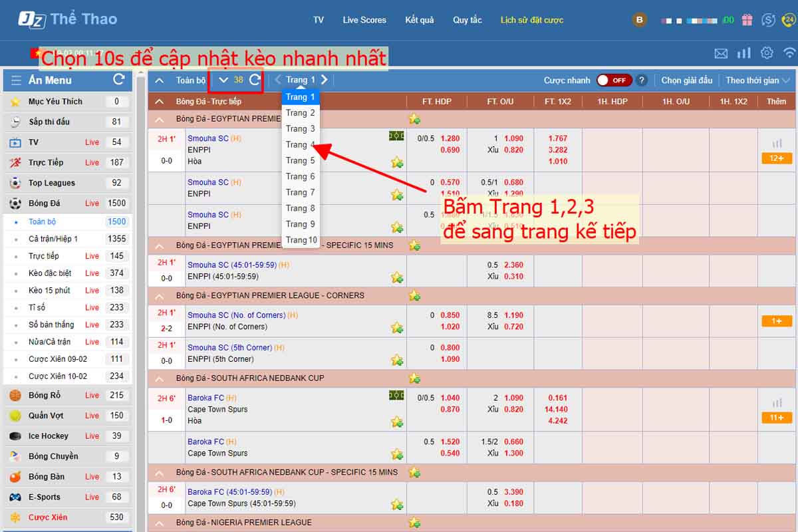
Task: Open Lịch sử đặt cược in top navigation
Action: click(532, 20)
